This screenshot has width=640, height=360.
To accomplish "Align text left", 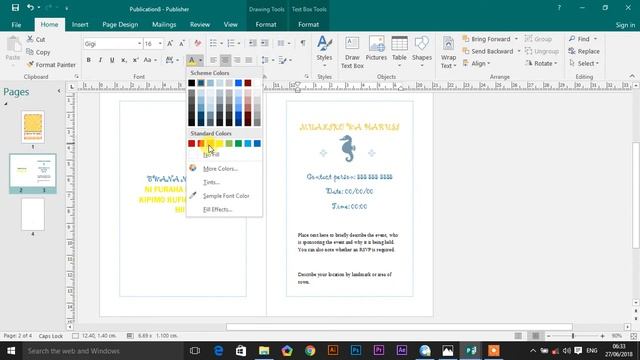I will pos(213,60).
